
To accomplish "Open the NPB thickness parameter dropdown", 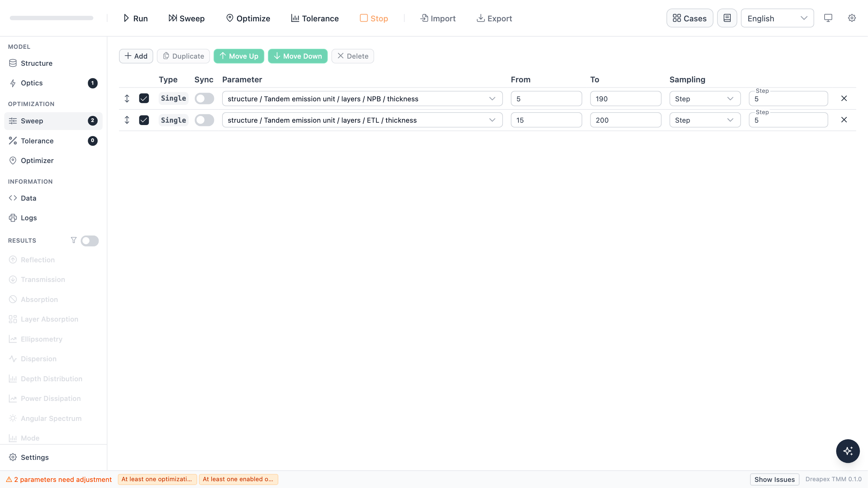I will coord(362,99).
